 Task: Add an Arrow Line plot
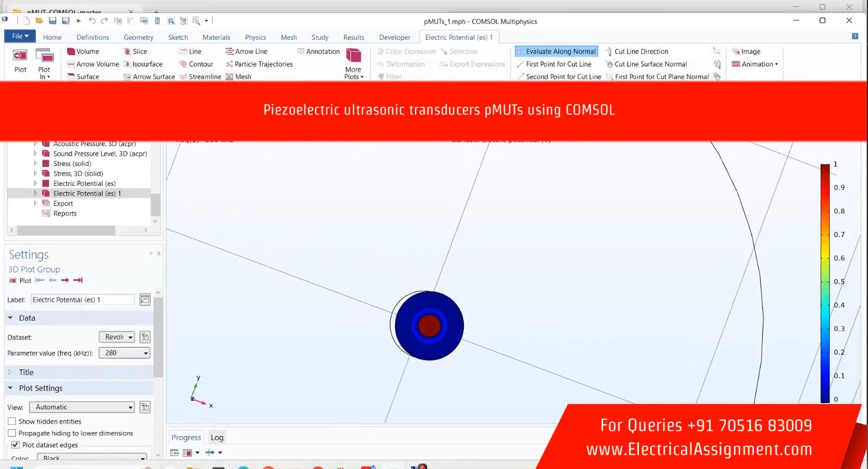tap(246, 51)
